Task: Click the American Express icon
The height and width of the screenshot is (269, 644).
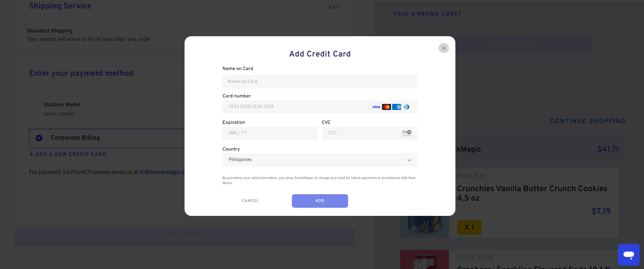Action: (x=396, y=107)
